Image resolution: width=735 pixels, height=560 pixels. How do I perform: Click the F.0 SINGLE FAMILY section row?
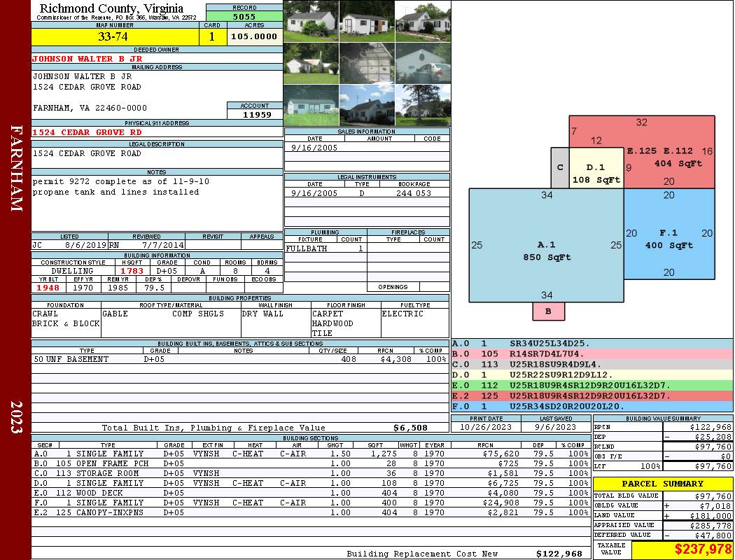[x=311, y=503]
